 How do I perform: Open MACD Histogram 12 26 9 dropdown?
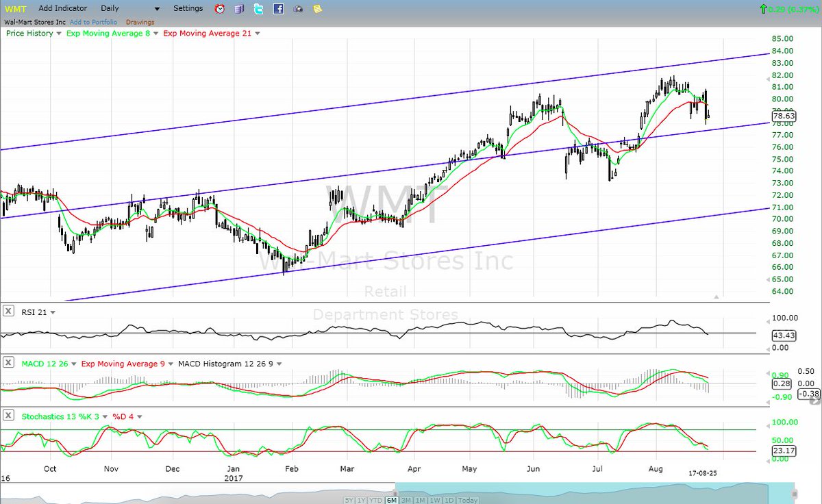(279, 364)
